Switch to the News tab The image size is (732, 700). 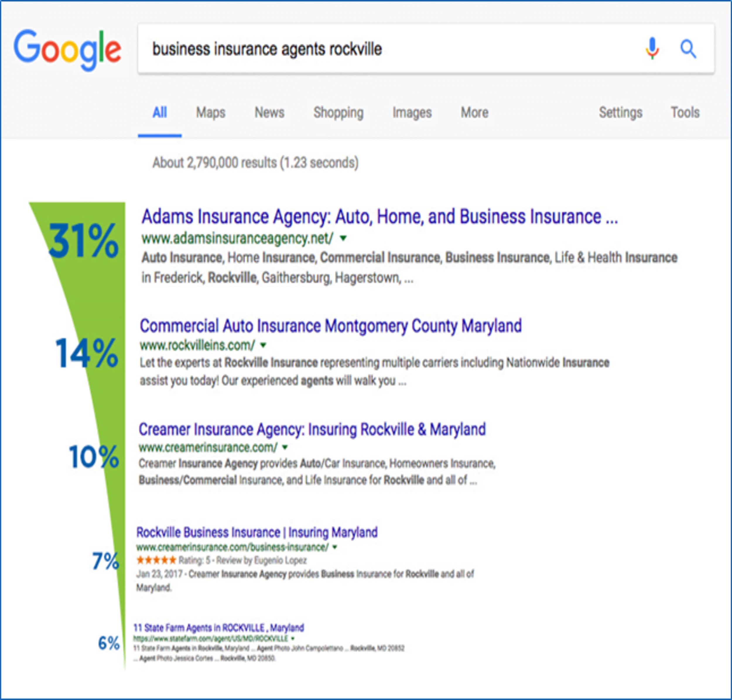[269, 113]
